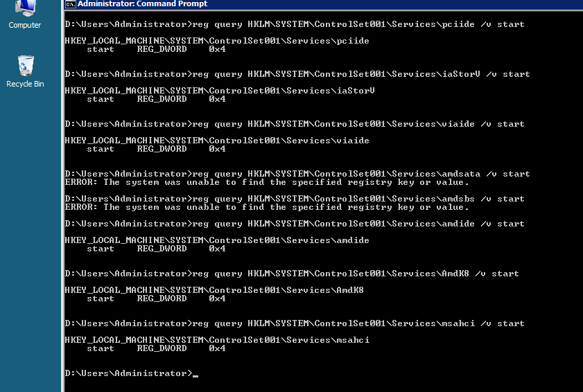
Task: Click the viaide reg query command line
Action: point(295,124)
